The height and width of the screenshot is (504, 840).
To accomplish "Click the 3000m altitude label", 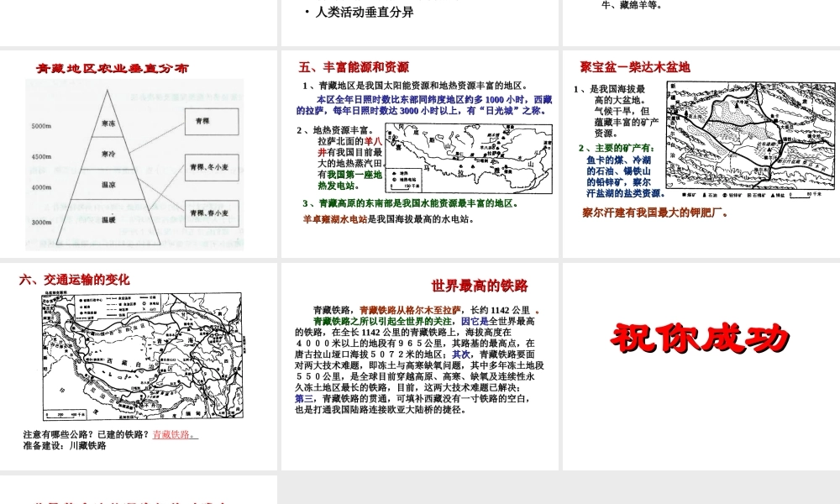I will point(41,223).
